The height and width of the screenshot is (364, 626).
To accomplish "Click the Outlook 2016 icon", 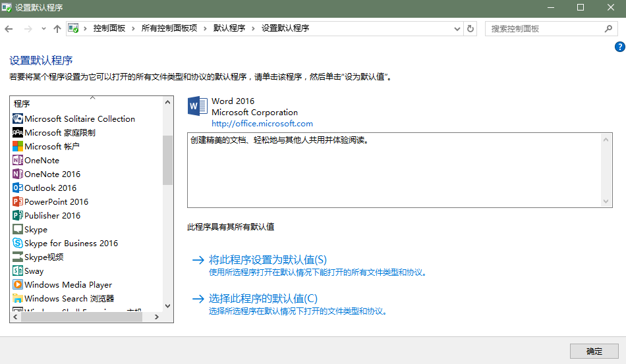I will click(18, 188).
